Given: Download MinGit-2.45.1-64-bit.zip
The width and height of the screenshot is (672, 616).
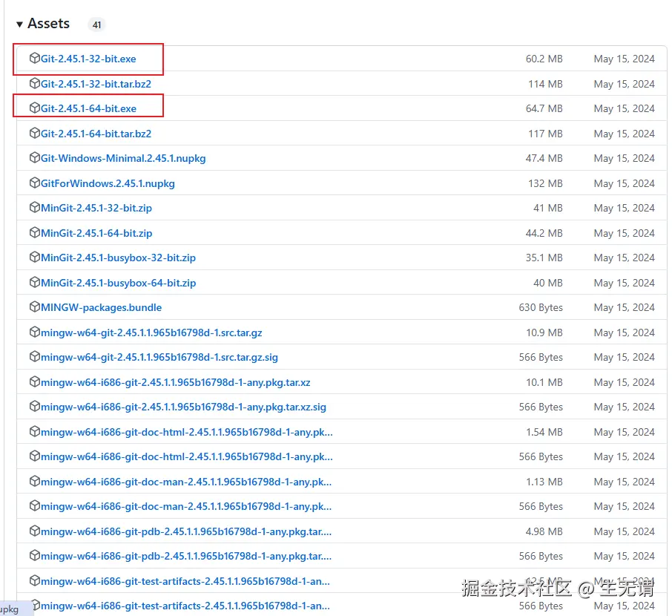Looking at the screenshot, I should (x=96, y=233).
